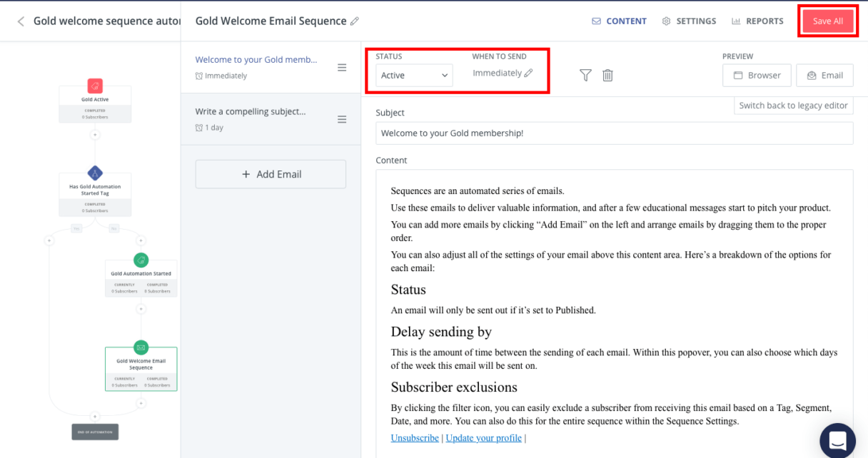
Task: Open subscriber exclusion filter icon
Action: (x=585, y=75)
